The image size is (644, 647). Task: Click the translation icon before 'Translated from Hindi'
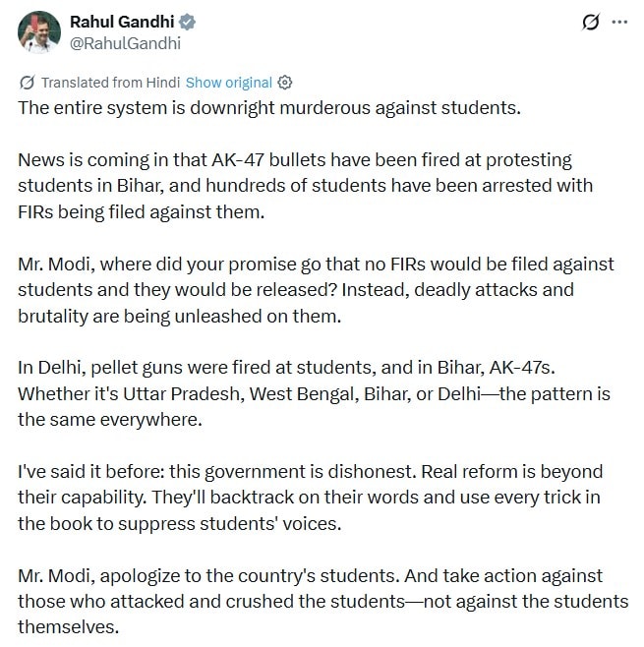point(28,83)
